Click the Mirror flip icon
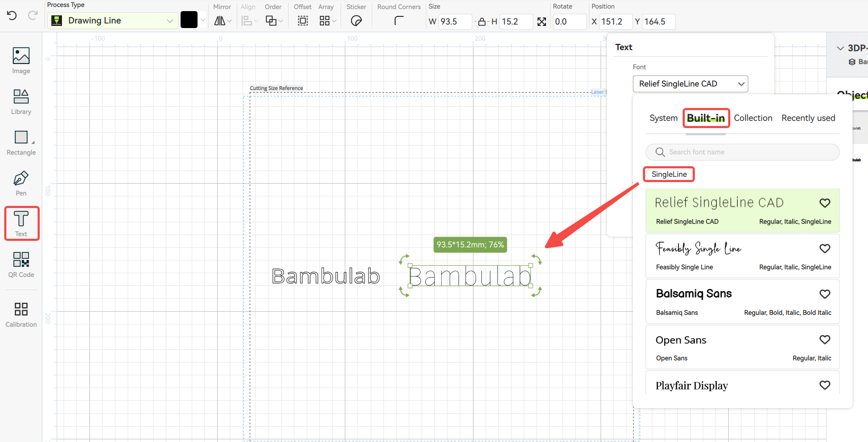This screenshot has height=442, width=868. [219, 21]
